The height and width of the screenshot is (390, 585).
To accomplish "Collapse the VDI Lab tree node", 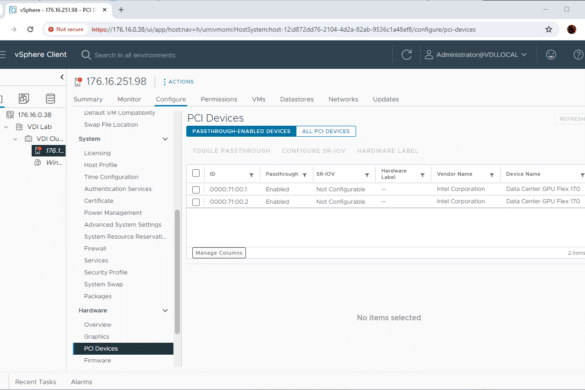I will click(x=6, y=127).
